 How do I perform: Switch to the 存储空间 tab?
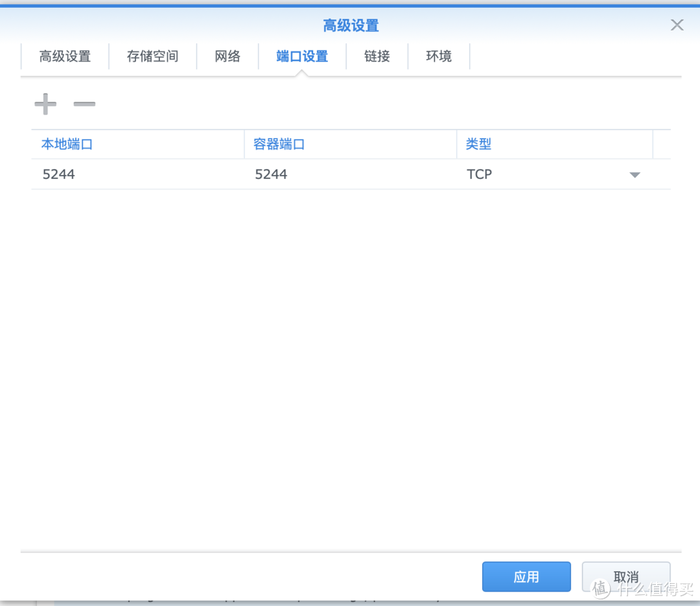pyautogui.click(x=152, y=56)
